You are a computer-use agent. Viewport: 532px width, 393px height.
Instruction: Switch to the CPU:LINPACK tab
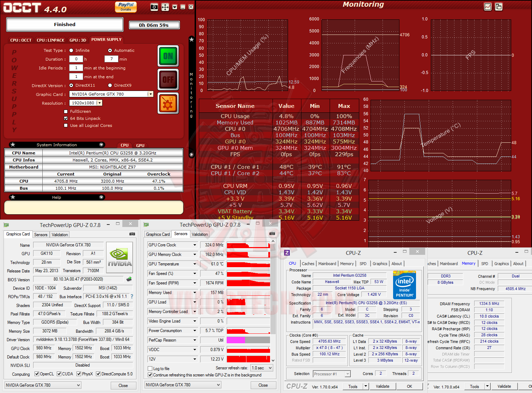(50, 40)
